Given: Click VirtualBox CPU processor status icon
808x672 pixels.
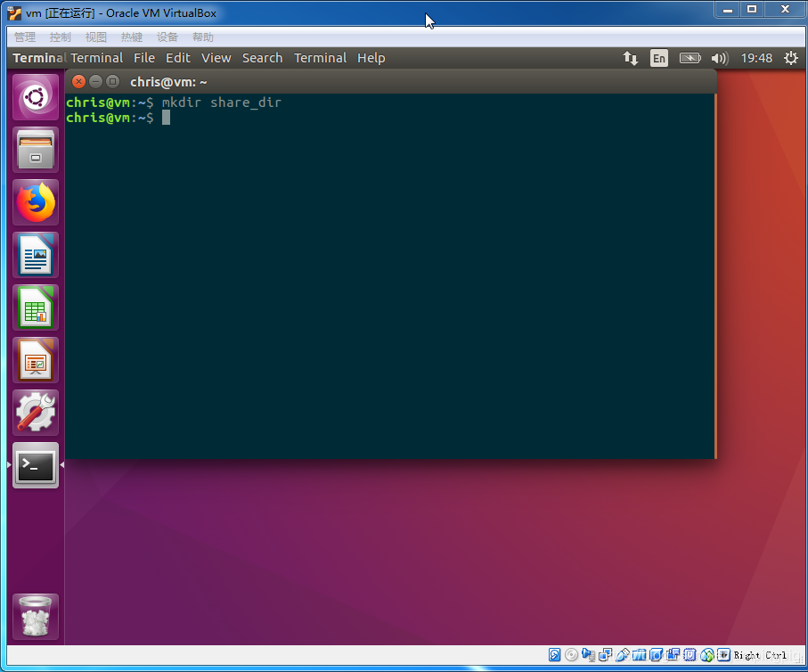Looking at the screenshot, I should [x=690, y=655].
